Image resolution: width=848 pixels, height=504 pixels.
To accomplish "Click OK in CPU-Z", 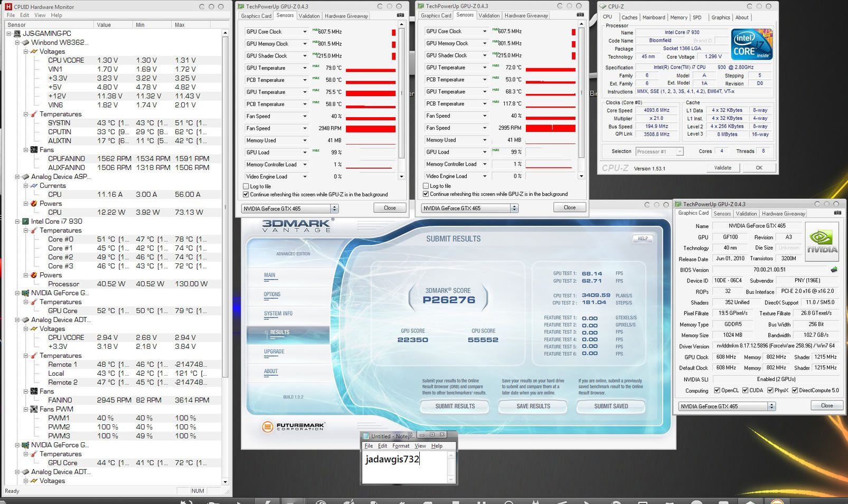I will point(759,168).
